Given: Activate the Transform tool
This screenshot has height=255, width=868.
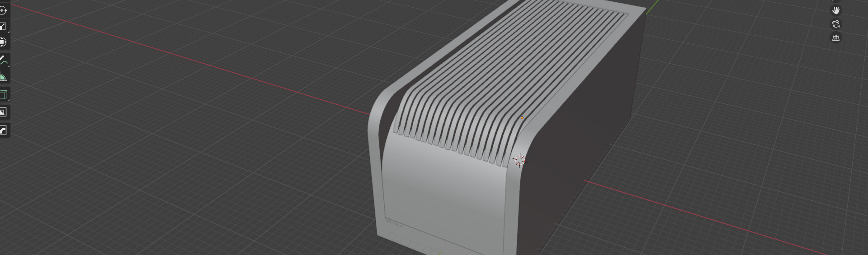Looking at the screenshot, I should (x=3, y=42).
